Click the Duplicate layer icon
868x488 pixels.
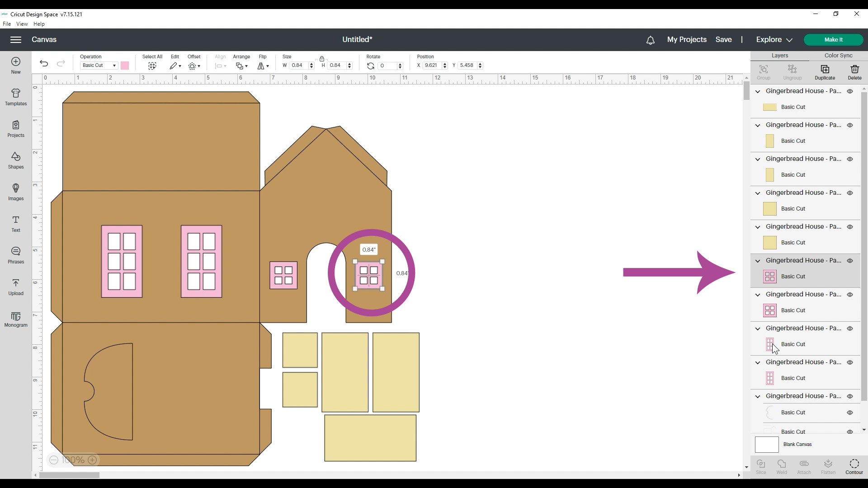click(825, 69)
